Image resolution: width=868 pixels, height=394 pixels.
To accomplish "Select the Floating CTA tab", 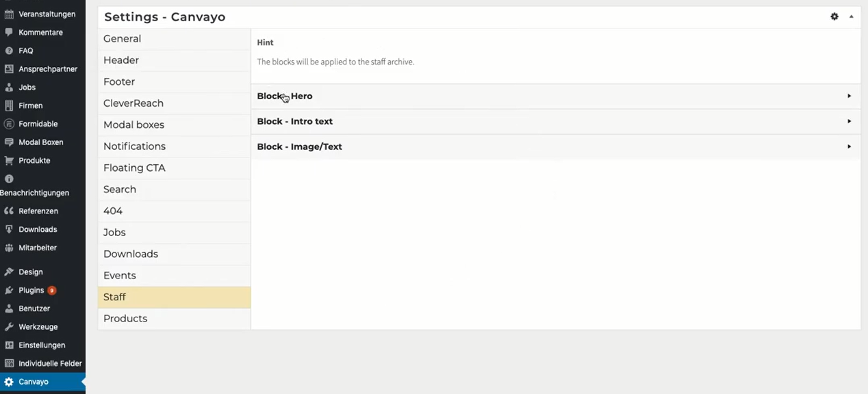I will [134, 168].
